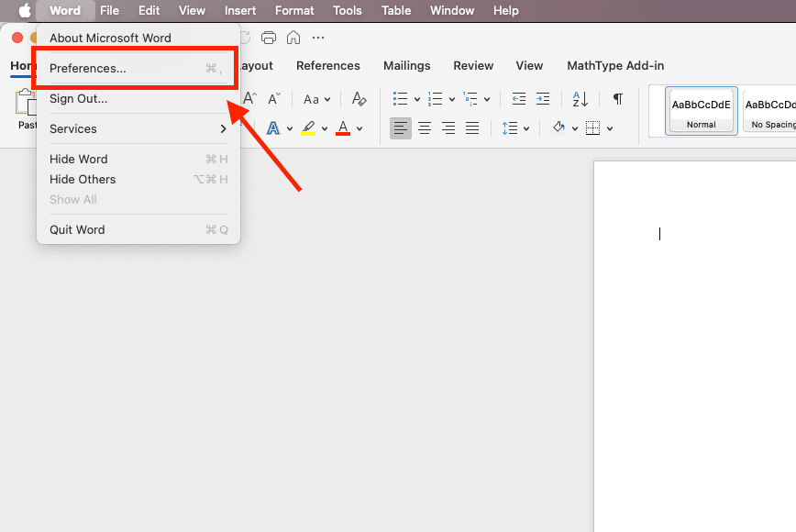Click the Multilevel List icon
Screen dimensions: 796x532
click(x=470, y=98)
